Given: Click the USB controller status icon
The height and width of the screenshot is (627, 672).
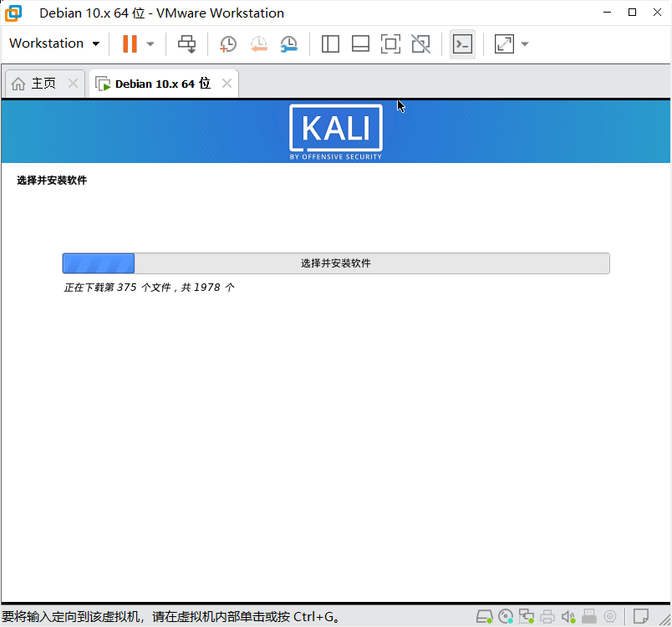Looking at the screenshot, I should click(x=589, y=617).
